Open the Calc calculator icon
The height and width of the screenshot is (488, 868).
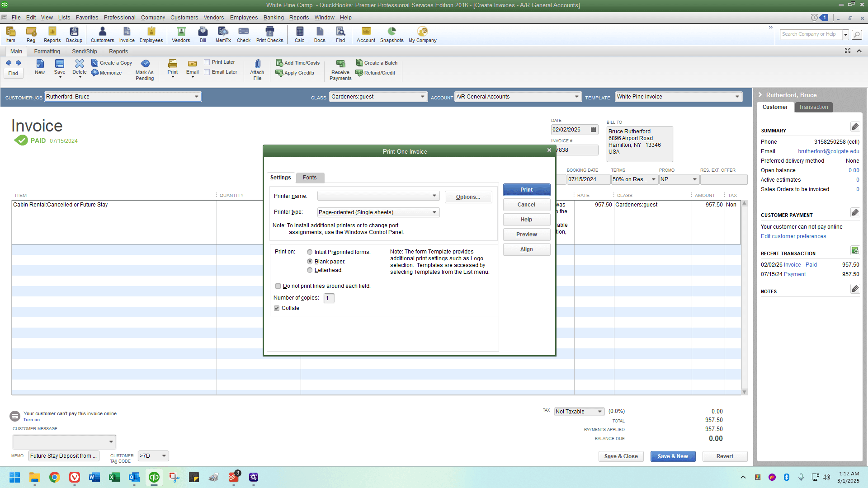point(300,34)
